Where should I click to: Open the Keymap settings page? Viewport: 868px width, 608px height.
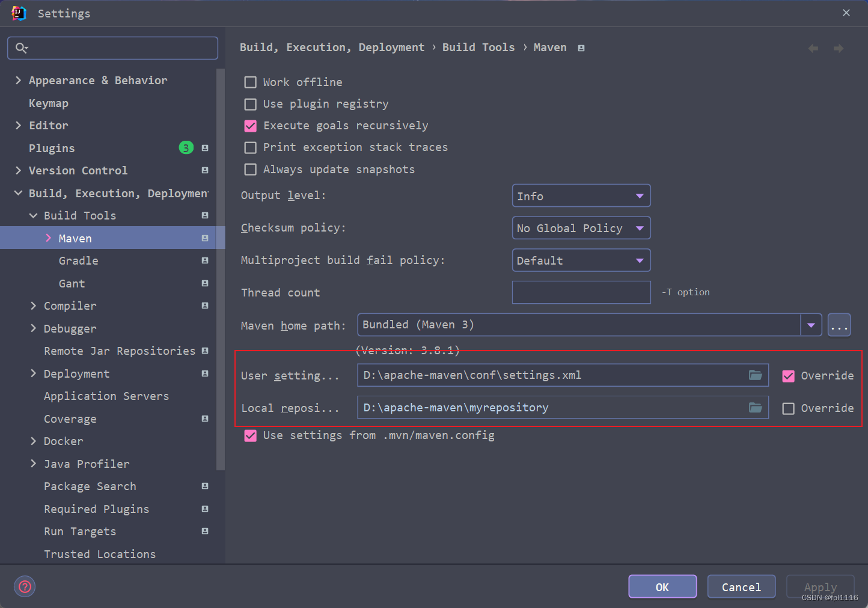[49, 103]
